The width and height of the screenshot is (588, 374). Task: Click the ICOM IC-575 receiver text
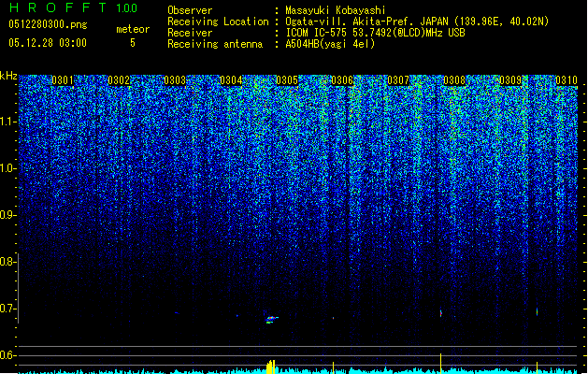(x=375, y=33)
